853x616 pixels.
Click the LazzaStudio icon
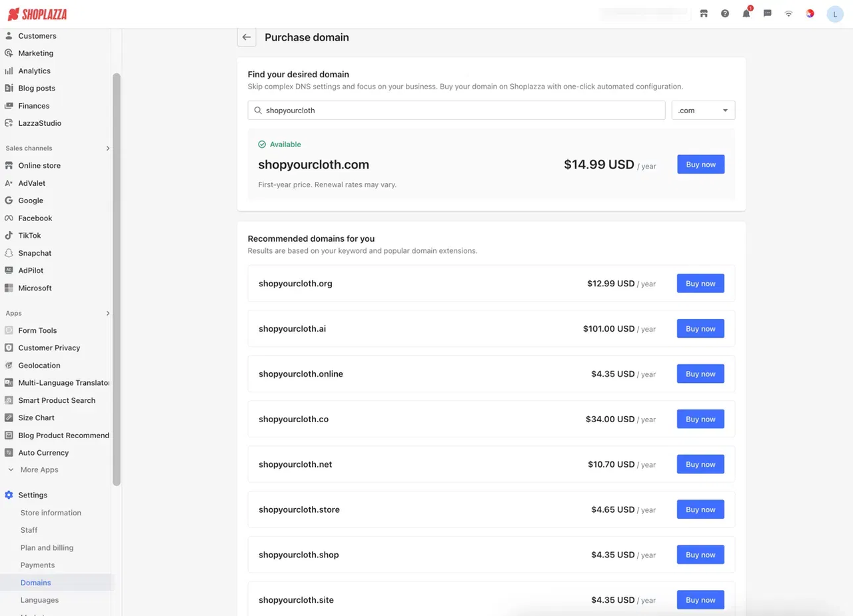pos(9,123)
